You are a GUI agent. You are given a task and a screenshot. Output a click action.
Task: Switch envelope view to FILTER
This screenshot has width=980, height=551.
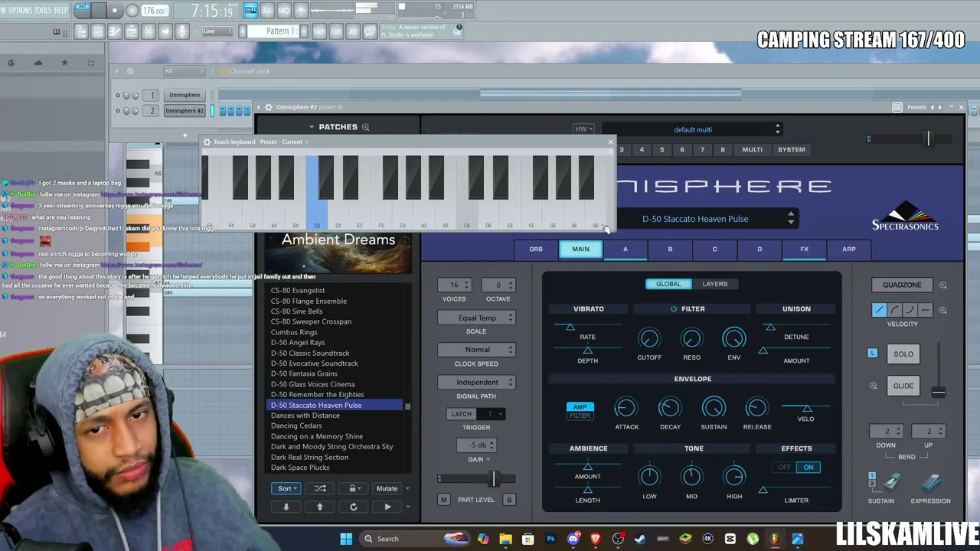[x=580, y=416]
